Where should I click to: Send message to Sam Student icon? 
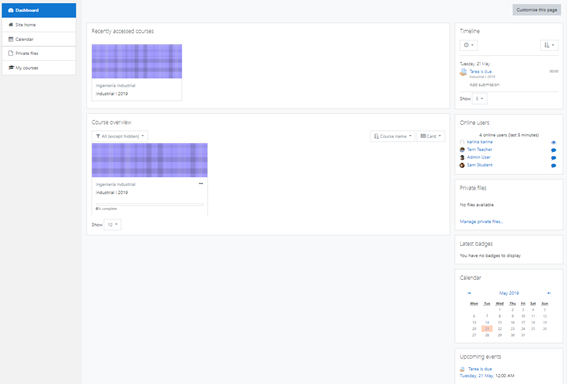[x=553, y=166]
